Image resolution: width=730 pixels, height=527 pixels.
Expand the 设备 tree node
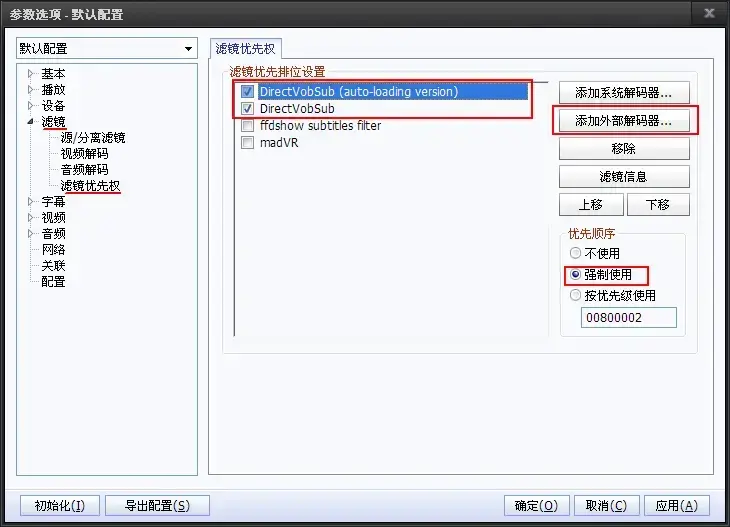coord(31,106)
